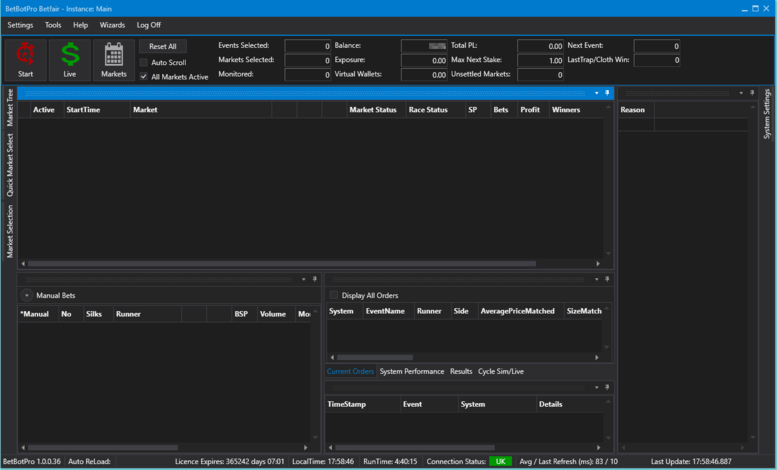Image resolution: width=777 pixels, height=470 pixels.
Task: Click the Start bot icon
Action: click(x=26, y=60)
